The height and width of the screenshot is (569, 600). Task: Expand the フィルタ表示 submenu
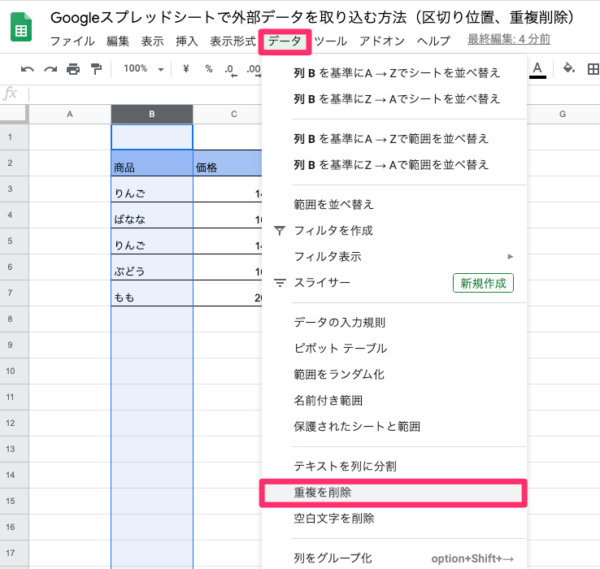tap(402, 257)
